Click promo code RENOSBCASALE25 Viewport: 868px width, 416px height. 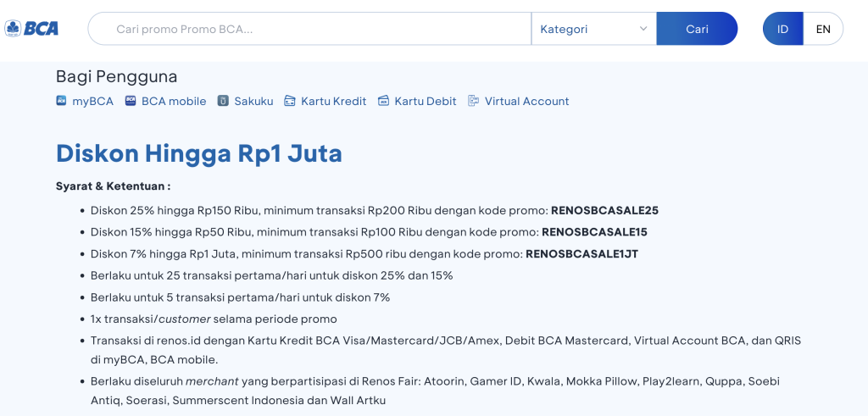(x=604, y=210)
